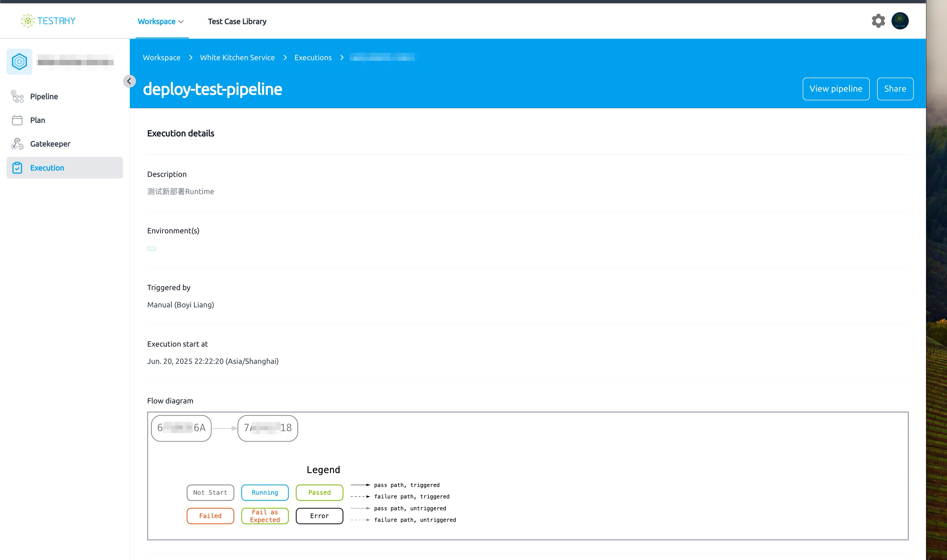Viewport: 947px width, 560px height.
Task: Click the Legend title in diagram
Action: tap(323, 470)
